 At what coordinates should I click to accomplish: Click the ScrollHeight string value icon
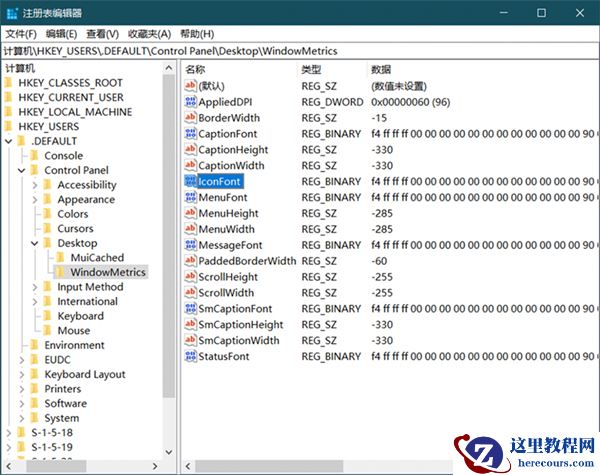click(x=190, y=276)
